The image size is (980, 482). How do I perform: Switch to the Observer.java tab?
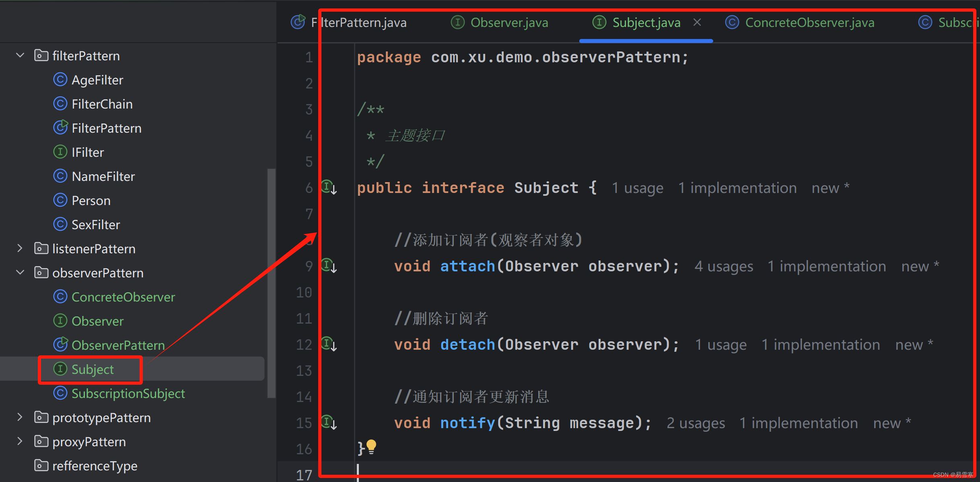point(509,23)
